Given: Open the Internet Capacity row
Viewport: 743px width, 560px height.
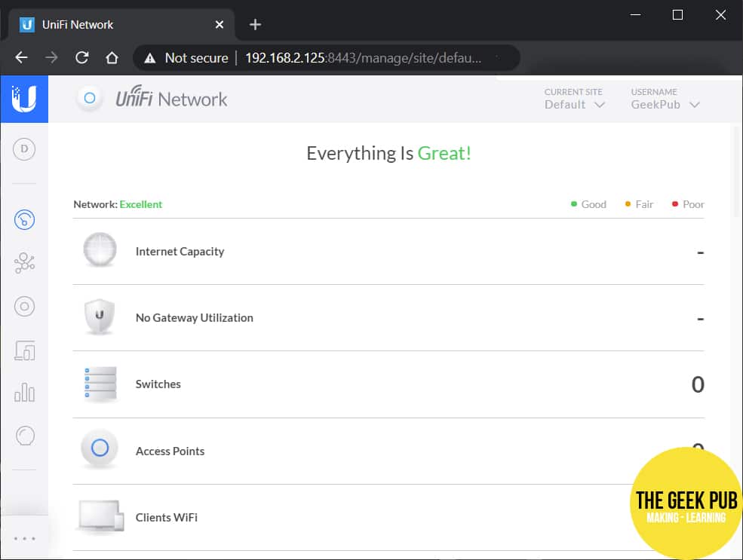Looking at the screenshot, I should (x=388, y=252).
